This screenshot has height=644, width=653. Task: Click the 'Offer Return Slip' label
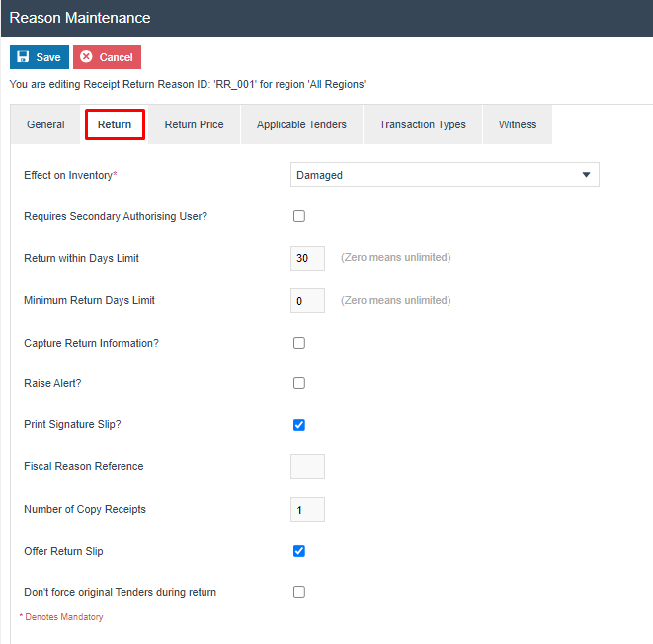(63, 551)
